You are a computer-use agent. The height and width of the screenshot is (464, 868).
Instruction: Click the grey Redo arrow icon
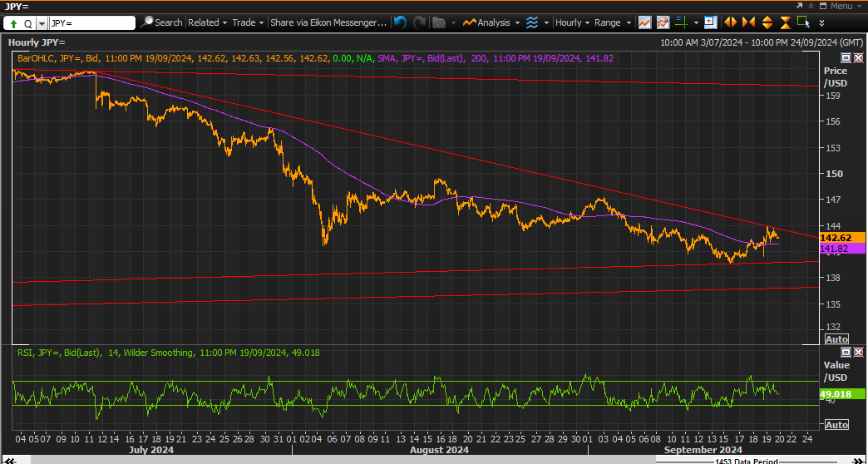pyautogui.click(x=420, y=22)
